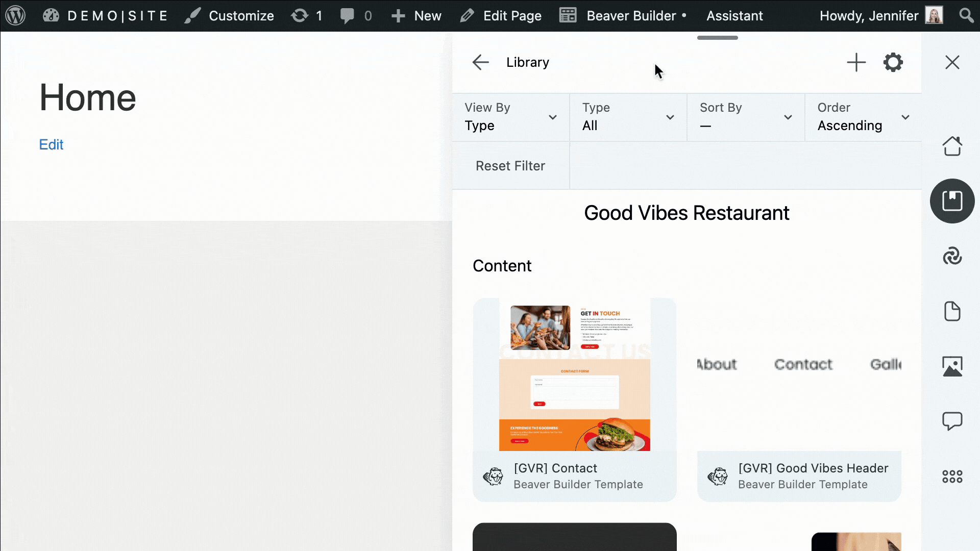Click the plus icon to add a library item
This screenshot has height=551, width=980.
coord(856,63)
